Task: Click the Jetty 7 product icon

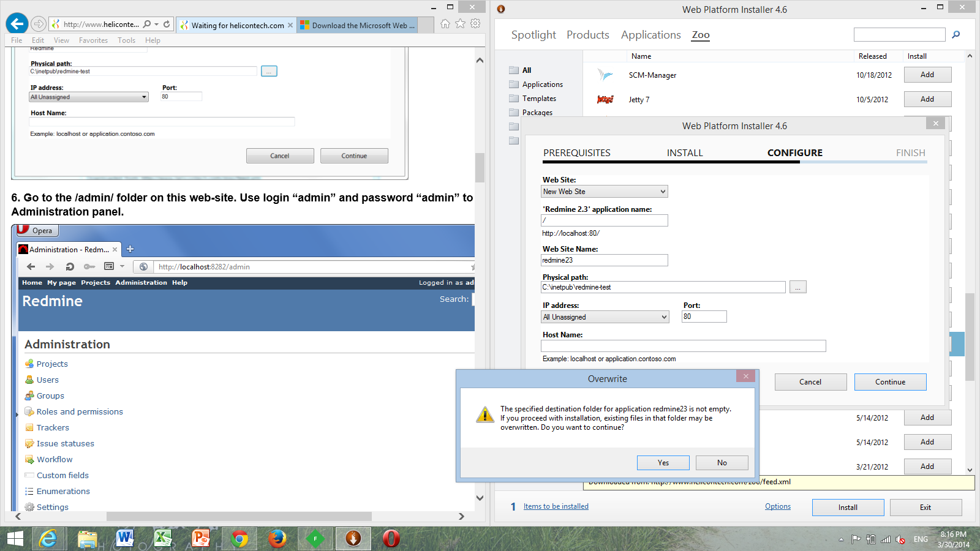Action: (x=605, y=99)
